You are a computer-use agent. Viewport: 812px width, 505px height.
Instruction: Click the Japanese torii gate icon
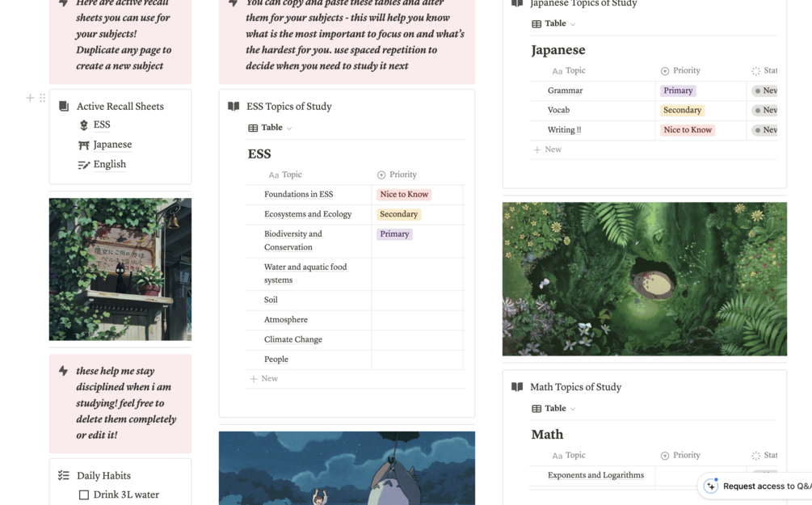(x=84, y=145)
